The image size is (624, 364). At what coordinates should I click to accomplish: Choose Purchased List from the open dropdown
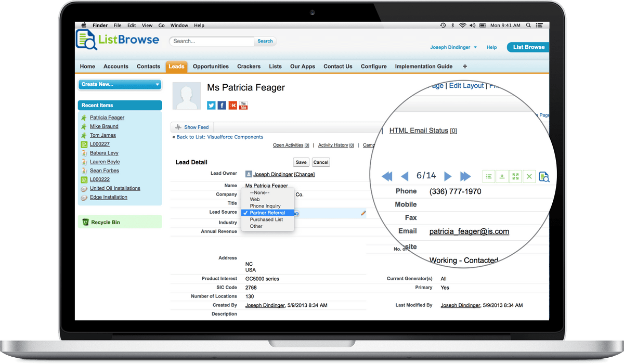[x=266, y=219]
